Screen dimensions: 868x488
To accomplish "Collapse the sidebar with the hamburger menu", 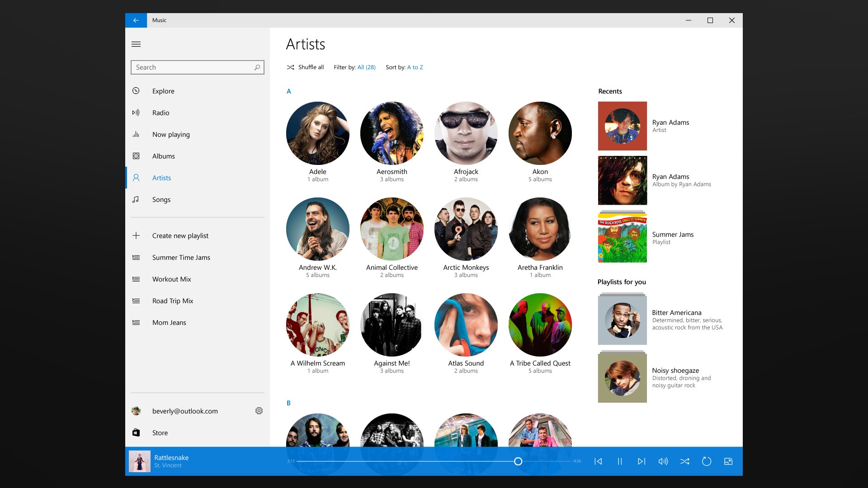I will [136, 44].
